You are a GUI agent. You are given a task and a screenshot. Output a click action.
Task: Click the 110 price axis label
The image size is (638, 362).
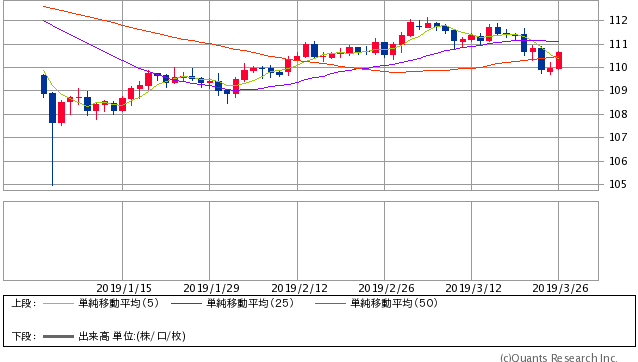[618, 67]
